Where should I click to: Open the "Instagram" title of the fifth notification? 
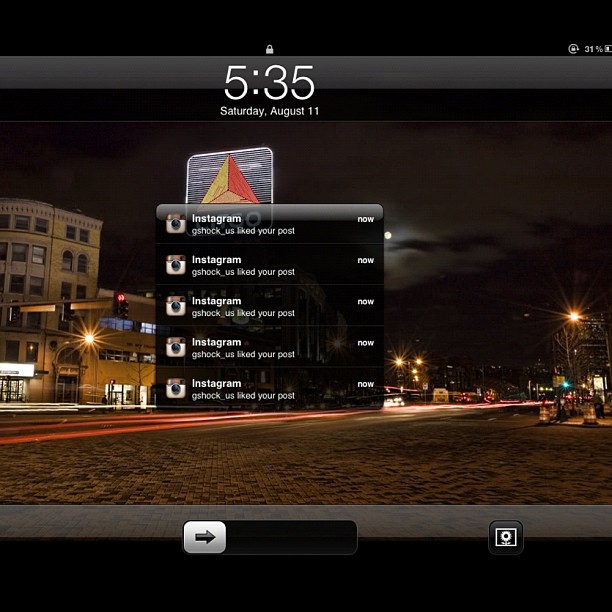click(x=216, y=383)
